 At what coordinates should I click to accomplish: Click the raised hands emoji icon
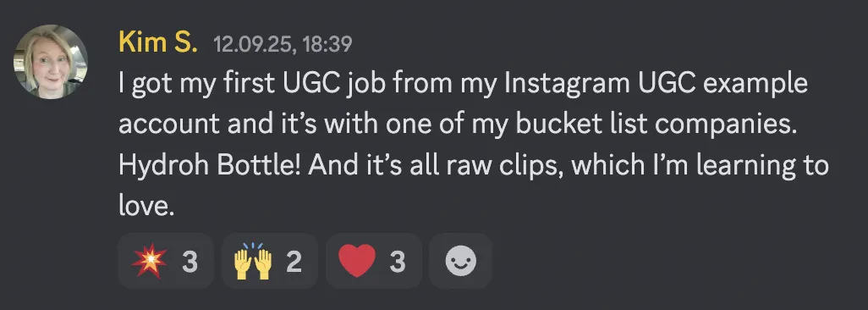click(253, 261)
